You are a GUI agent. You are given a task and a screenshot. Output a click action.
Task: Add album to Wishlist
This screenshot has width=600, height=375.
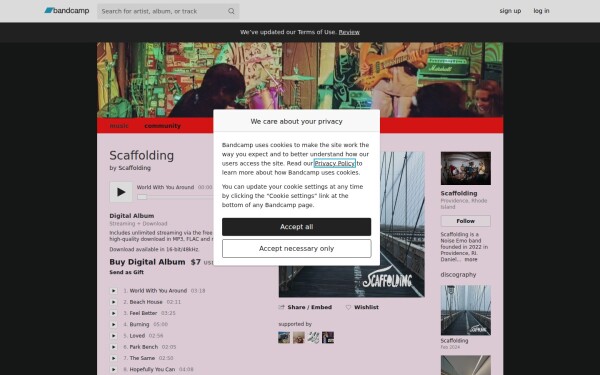click(362, 307)
